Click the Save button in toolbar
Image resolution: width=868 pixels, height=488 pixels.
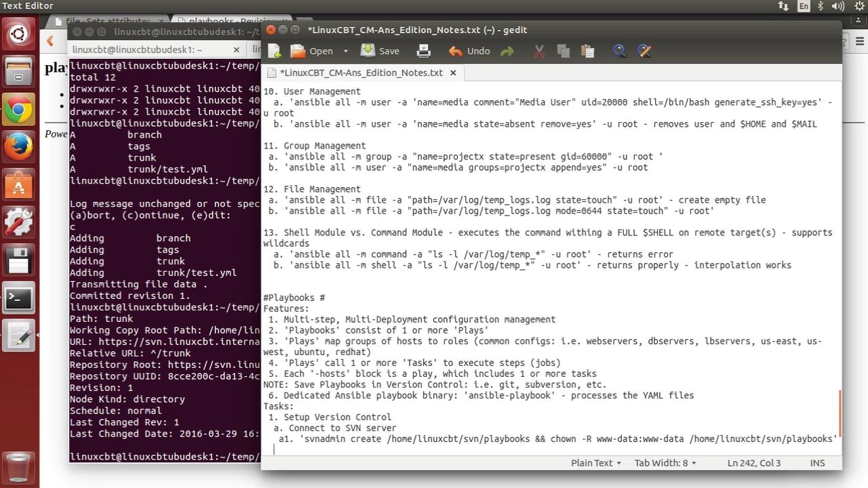380,51
